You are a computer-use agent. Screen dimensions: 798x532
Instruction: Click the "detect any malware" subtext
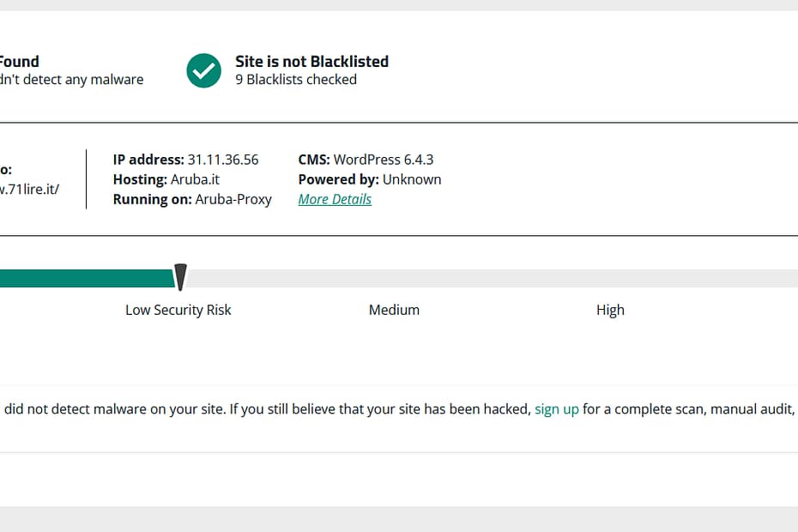tap(72, 80)
